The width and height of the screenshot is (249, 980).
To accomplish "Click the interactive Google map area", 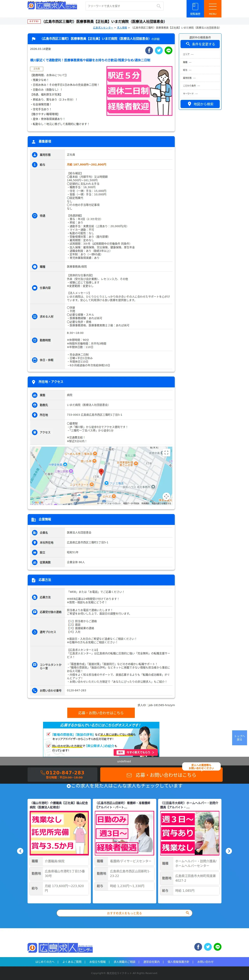I will 101,475.
